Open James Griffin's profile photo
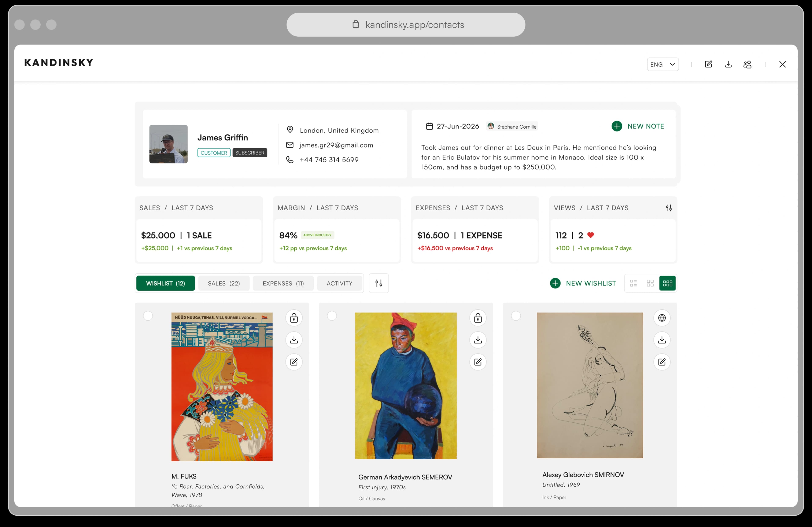This screenshot has width=812, height=527. coord(168,144)
